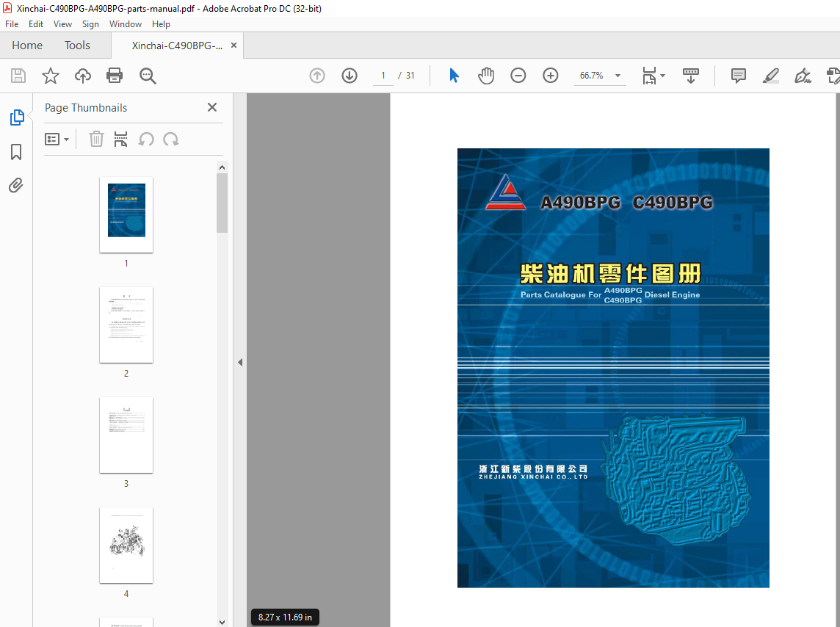Select the Highlight text tool
This screenshot has width=840, height=627.
[770, 76]
